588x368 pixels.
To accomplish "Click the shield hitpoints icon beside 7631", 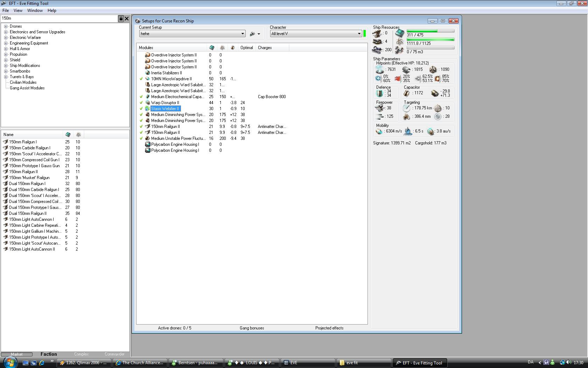I will tap(379, 69).
